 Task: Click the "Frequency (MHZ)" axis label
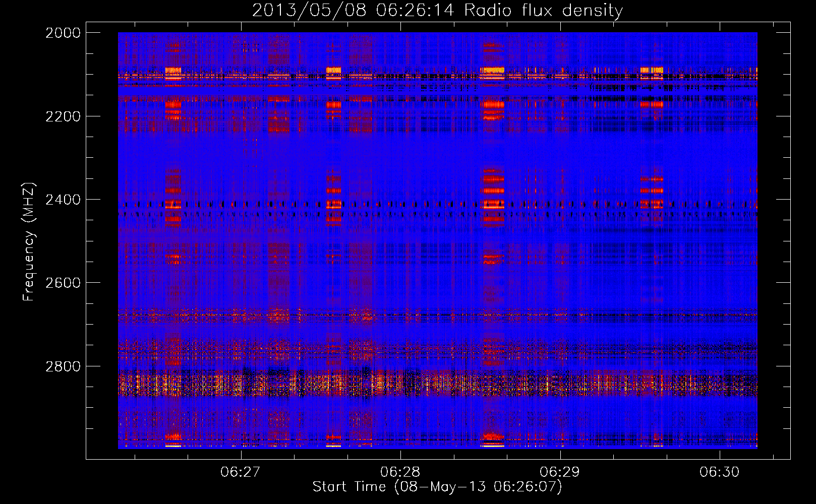click(x=29, y=242)
